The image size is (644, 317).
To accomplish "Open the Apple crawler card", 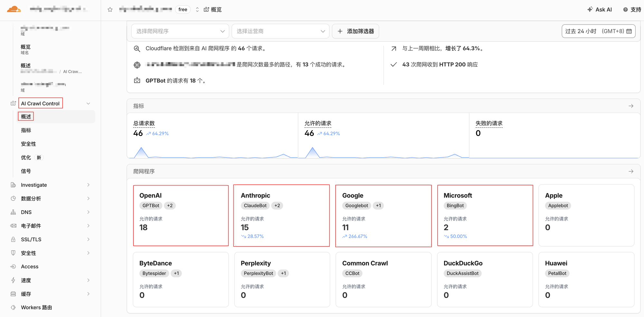I will pyautogui.click(x=586, y=215).
